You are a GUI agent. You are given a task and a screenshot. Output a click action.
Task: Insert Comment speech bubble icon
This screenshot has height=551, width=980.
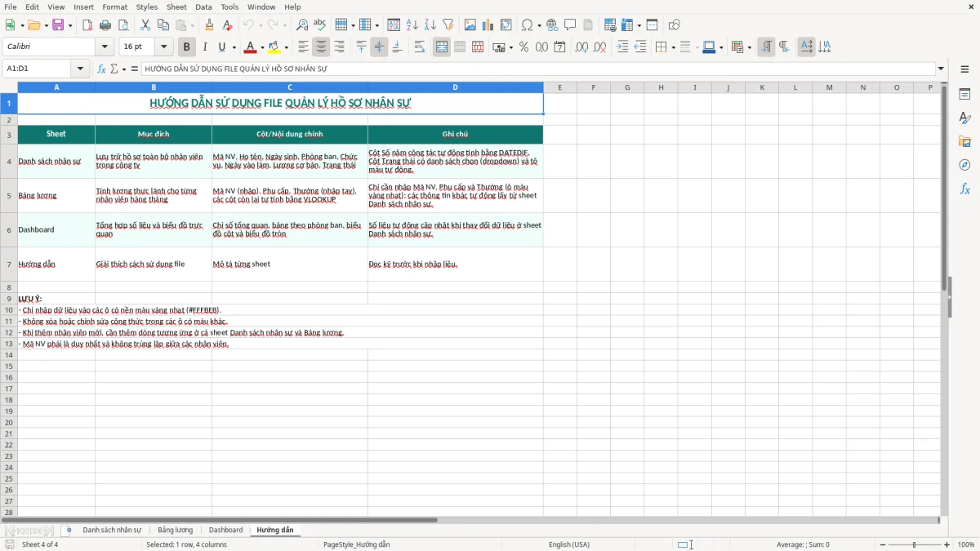pos(571,25)
